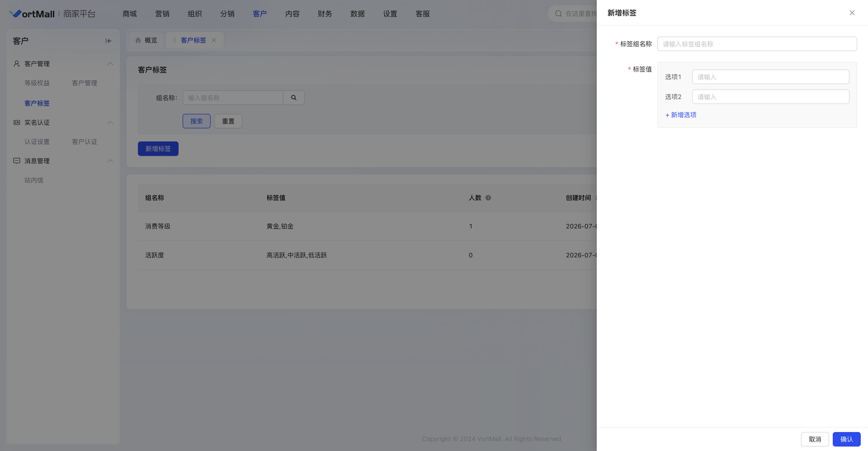Image resolution: width=868 pixels, height=451 pixels.
Task: Click the 标签值 column header
Action: pos(276,198)
